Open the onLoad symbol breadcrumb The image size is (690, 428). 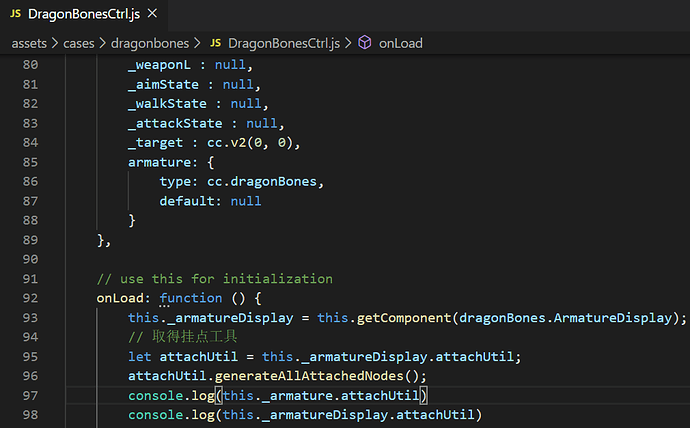pyautogui.click(x=400, y=43)
